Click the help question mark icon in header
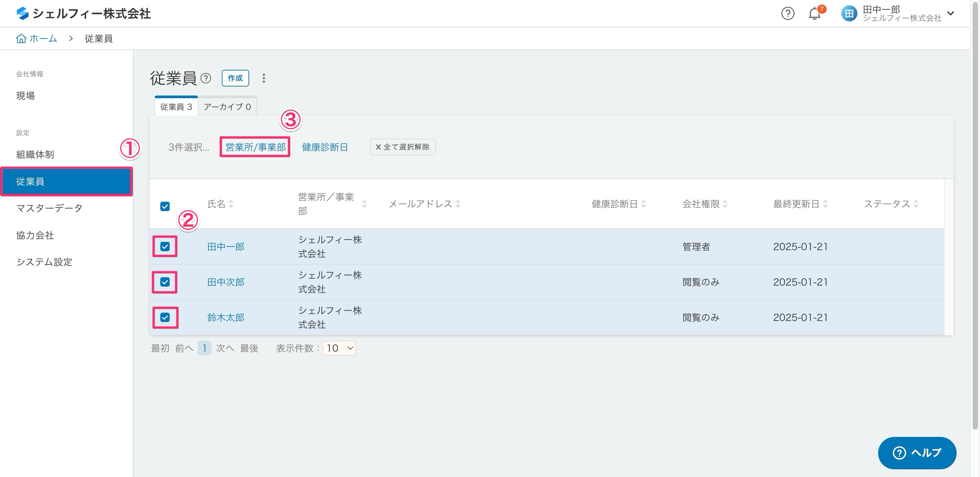The image size is (980, 477). (788, 14)
